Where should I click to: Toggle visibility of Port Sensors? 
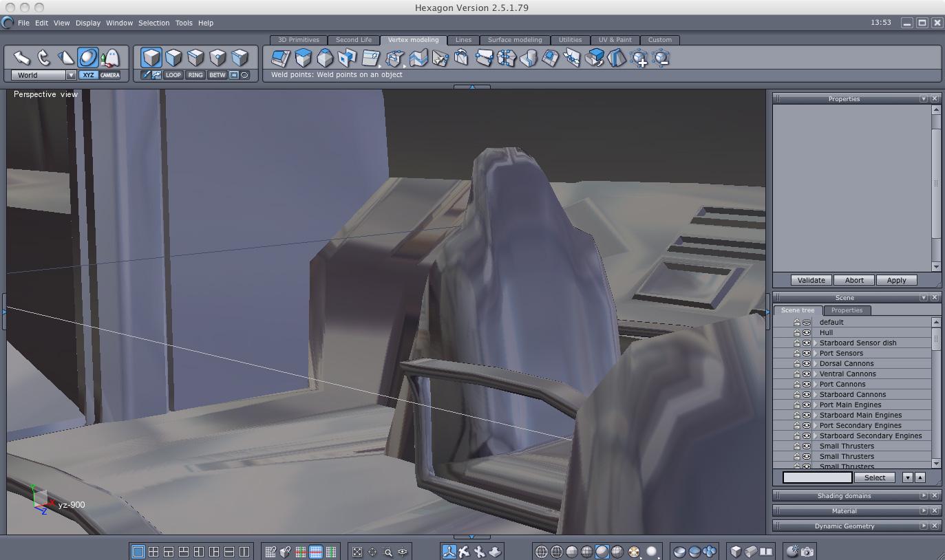(807, 353)
